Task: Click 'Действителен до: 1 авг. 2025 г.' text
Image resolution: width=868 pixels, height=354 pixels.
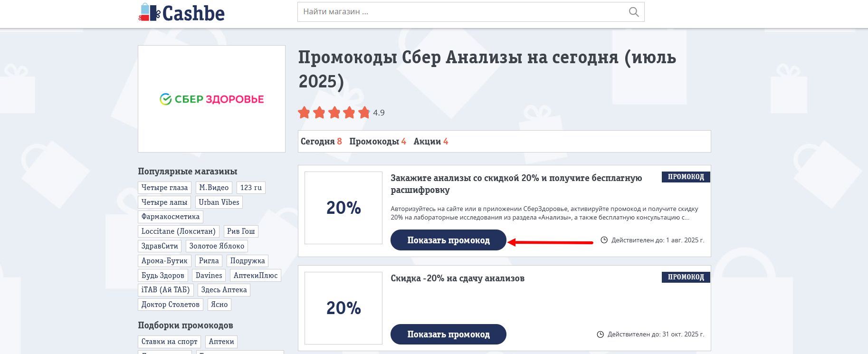Action: [x=658, y=240]
